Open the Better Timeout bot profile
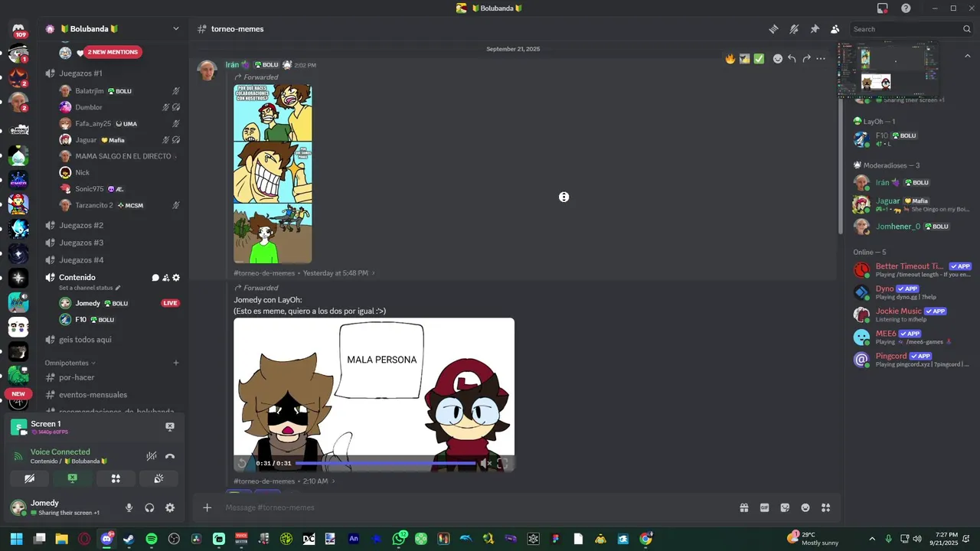 912,270
